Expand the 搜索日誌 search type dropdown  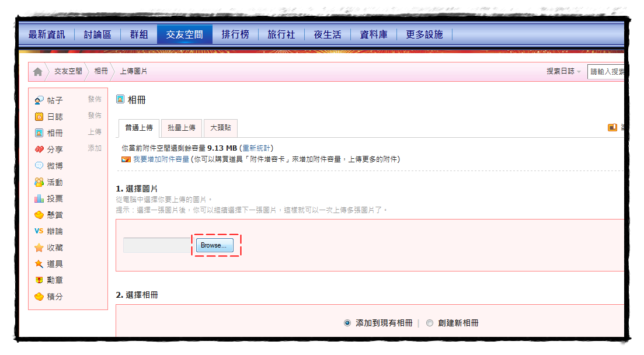[x=563, y=71]
